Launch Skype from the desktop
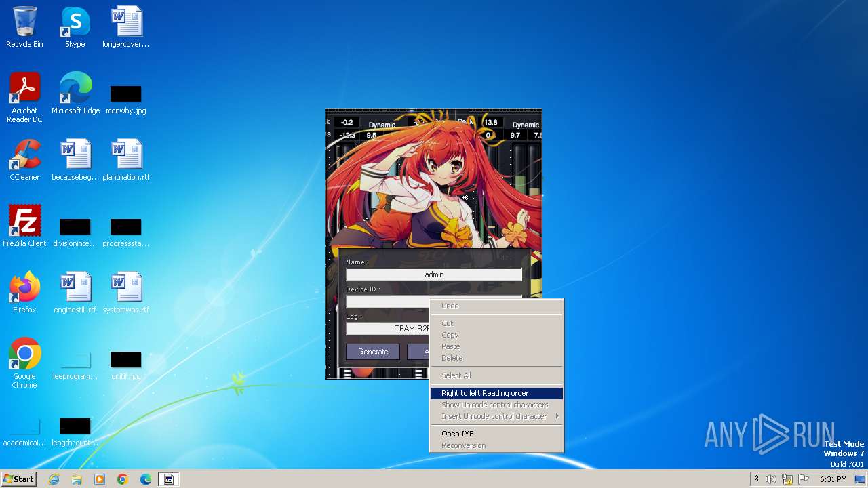868x488 pixels. pos(75,27)
